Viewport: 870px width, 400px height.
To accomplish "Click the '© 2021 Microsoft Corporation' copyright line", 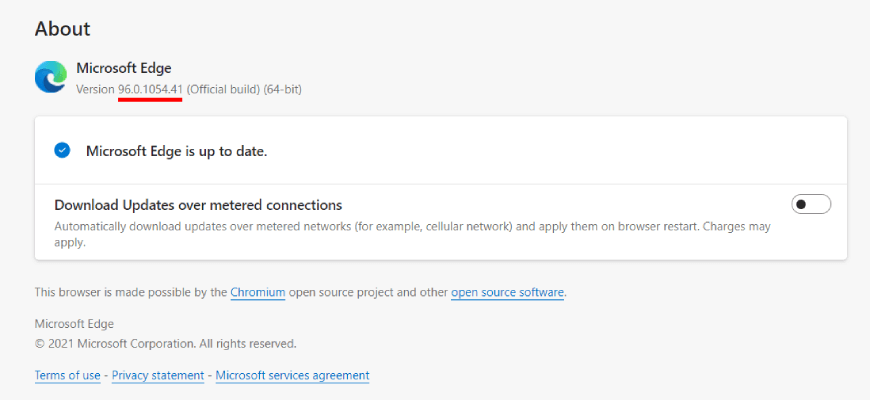I will [165, 344].
